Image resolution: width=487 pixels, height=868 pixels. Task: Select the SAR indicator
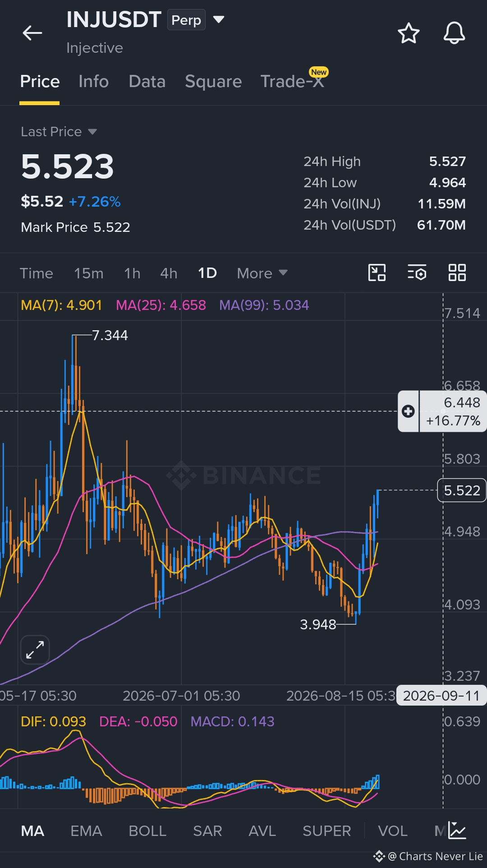pyautogui.click(x=207, y=831)
